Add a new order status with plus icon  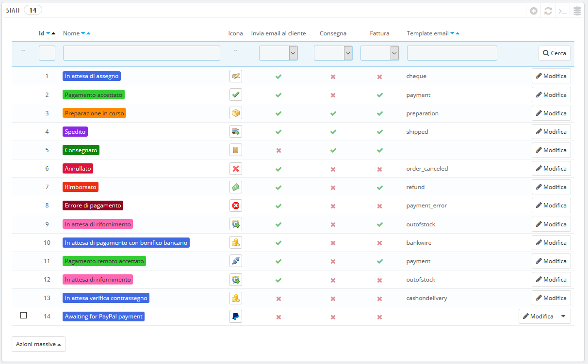534,11
